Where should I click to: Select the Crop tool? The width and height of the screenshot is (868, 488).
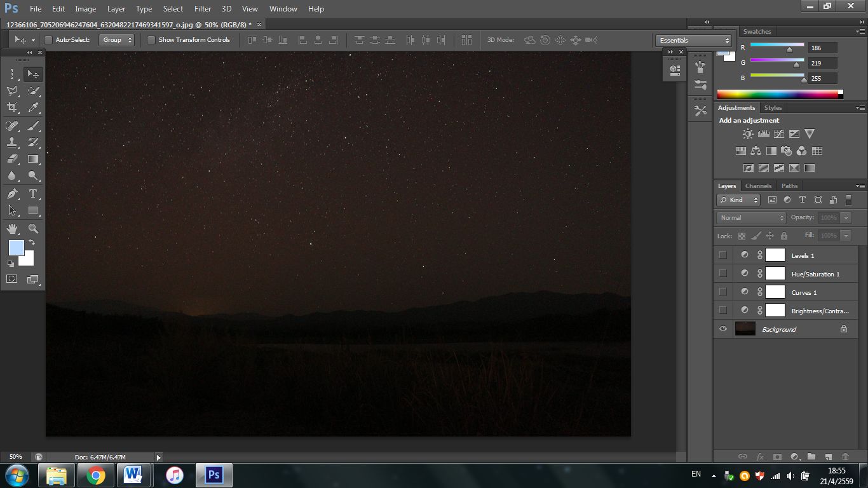(x=12, y=107)
